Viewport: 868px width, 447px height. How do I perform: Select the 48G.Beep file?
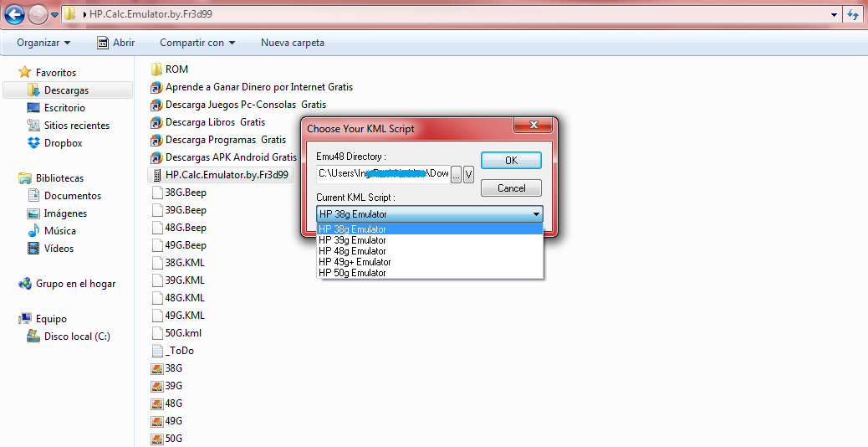(x=186, y=229)
